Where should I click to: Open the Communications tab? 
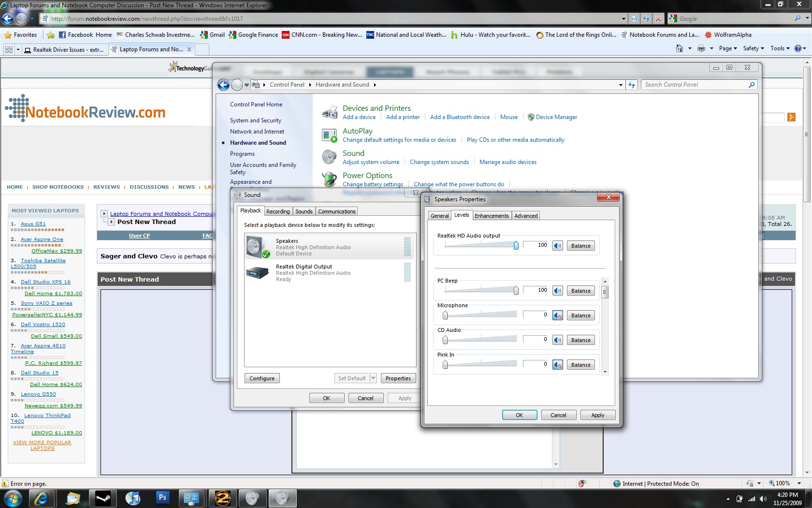[337, 211]
